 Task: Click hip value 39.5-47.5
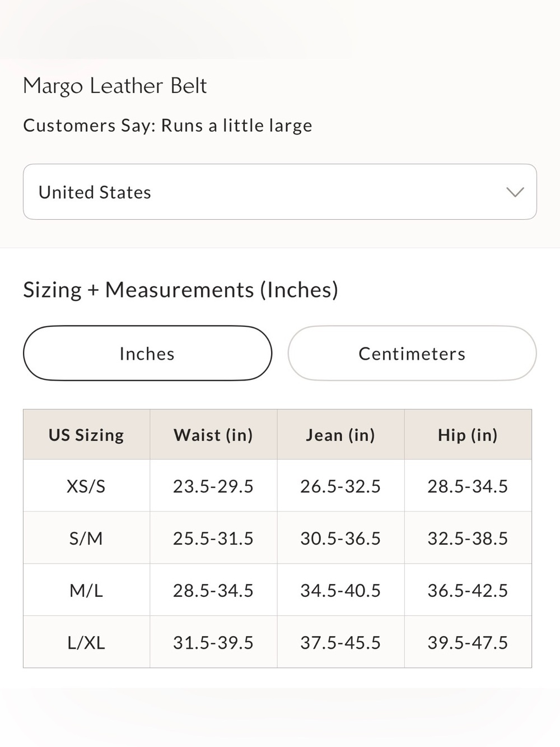click(468, 642)
